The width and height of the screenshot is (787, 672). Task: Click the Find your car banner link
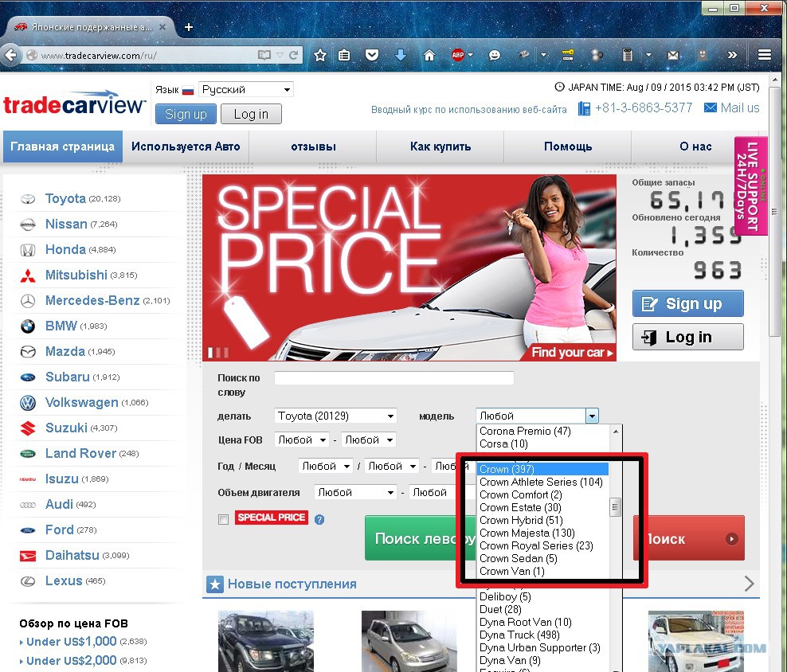click(x=572, y=353)
